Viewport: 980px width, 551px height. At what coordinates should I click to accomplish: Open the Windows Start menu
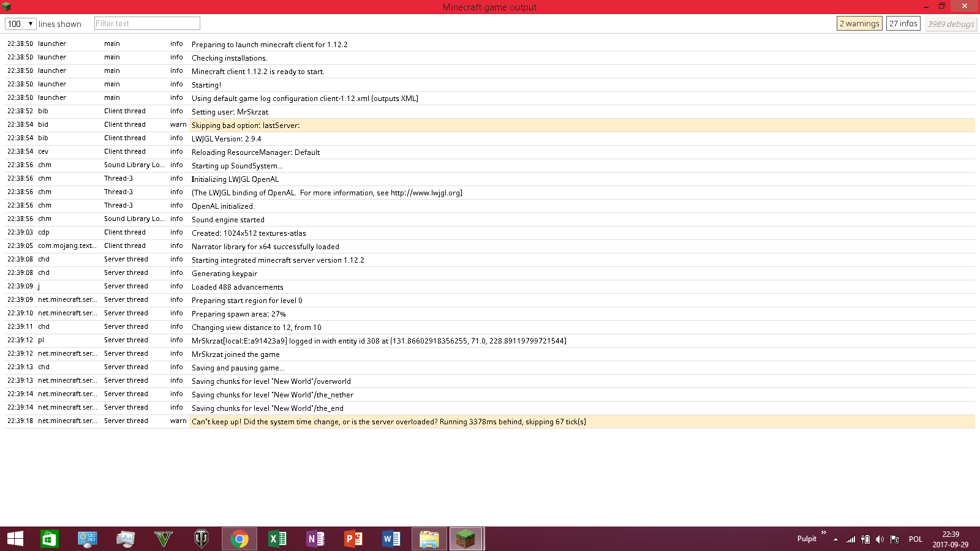[15, 539]
